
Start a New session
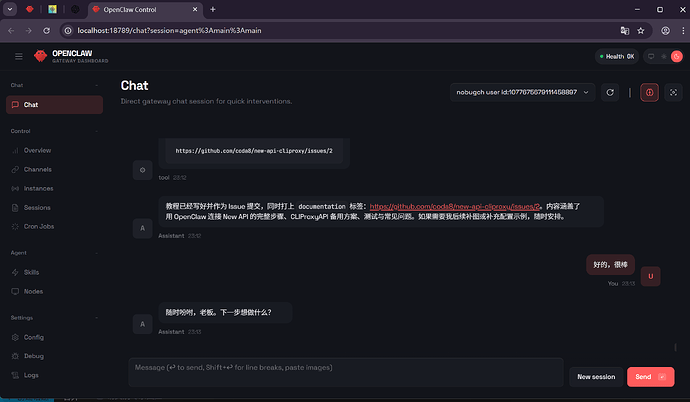(596, 377)
